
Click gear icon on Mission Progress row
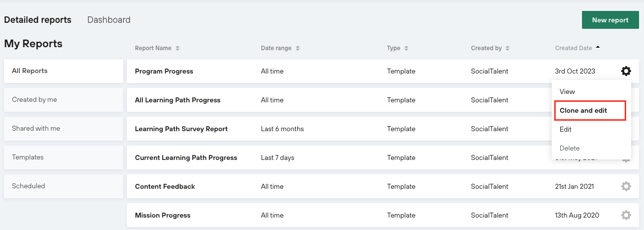(626, 215)
